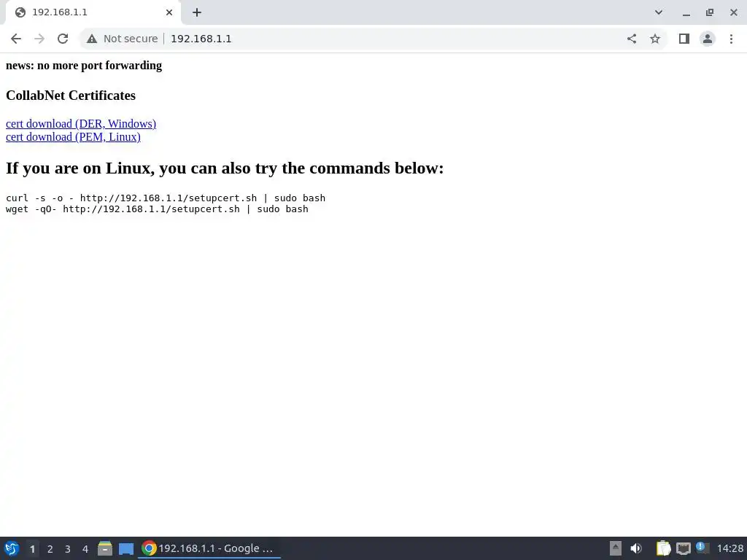Select the 192.168.1.1 tab
The image size is (747, 560).
pos(93,12)
